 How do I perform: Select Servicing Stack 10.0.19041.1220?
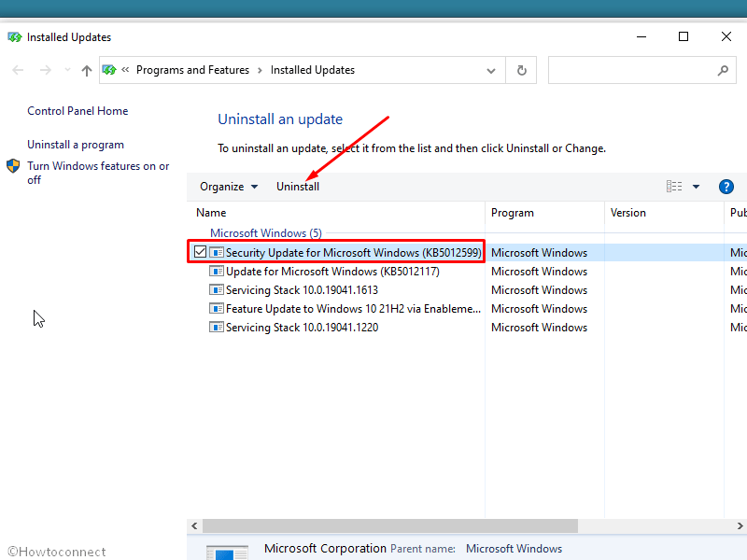(x=302, y=328)
